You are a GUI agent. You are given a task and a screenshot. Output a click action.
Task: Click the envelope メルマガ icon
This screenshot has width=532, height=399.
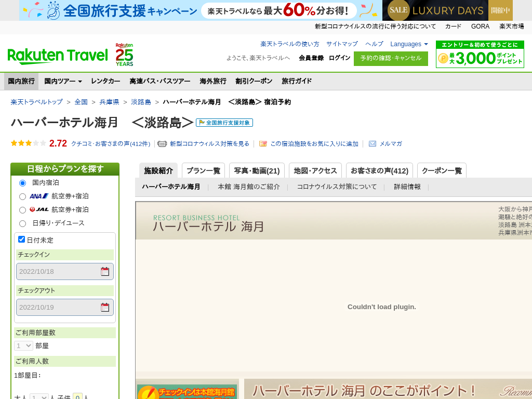tap(373, 144)
